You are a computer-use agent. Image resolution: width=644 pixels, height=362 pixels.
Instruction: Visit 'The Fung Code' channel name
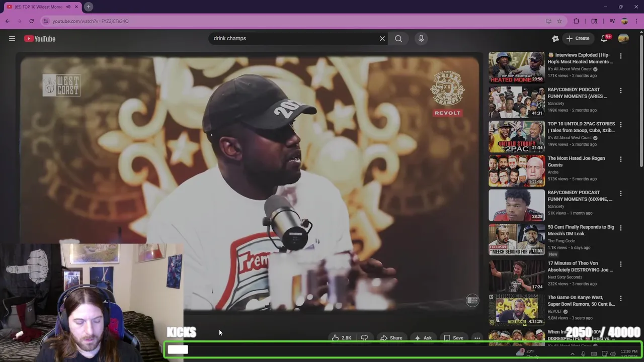[x=561, y=241]
